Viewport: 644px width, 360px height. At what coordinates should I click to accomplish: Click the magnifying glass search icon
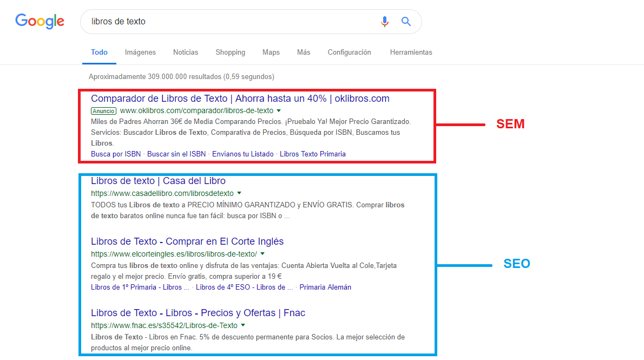point(406,21)
